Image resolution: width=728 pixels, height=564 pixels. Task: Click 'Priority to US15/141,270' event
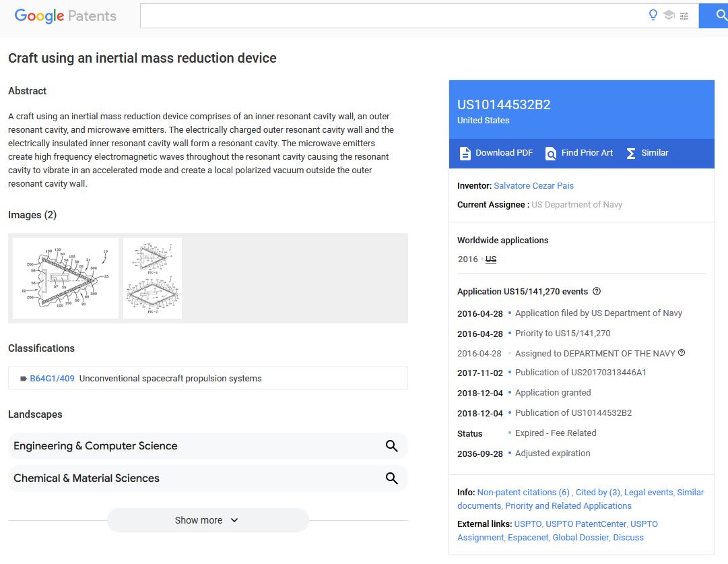[563, 334]
